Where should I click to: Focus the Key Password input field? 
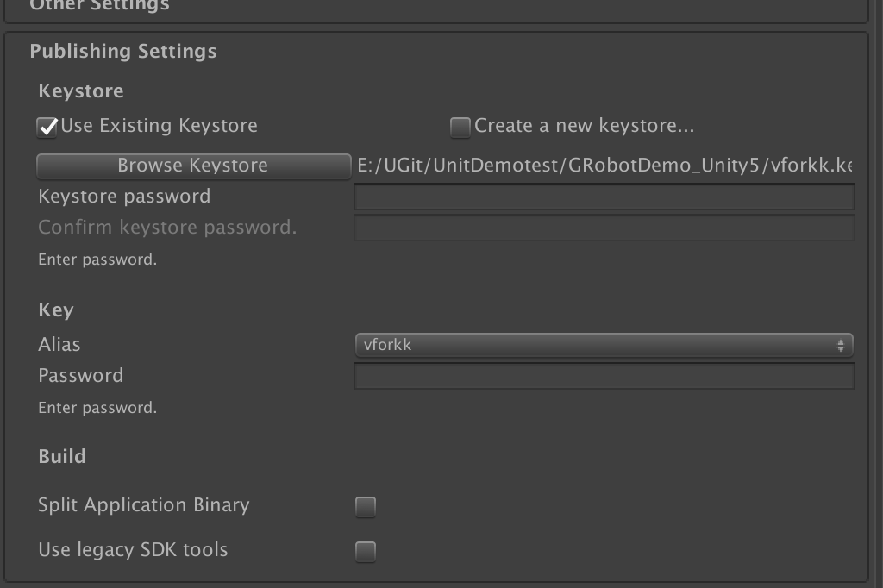(x=604, y=376)
